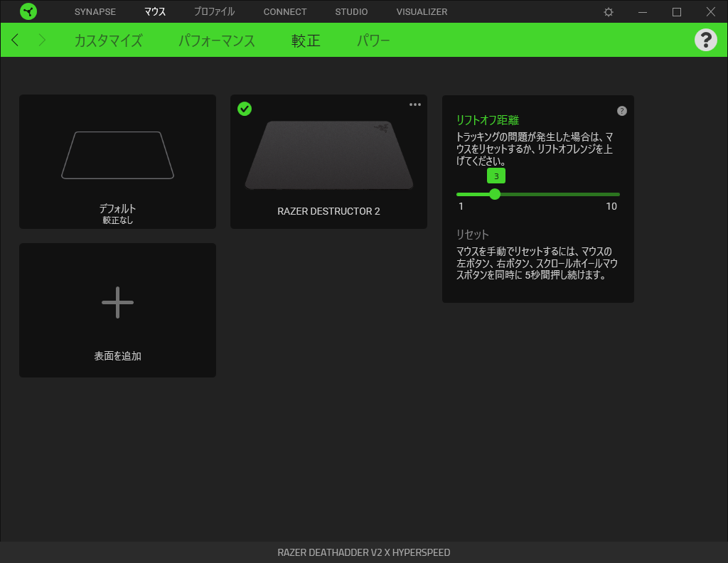Click the plus icon to add surface

click(x=117, y=303)
